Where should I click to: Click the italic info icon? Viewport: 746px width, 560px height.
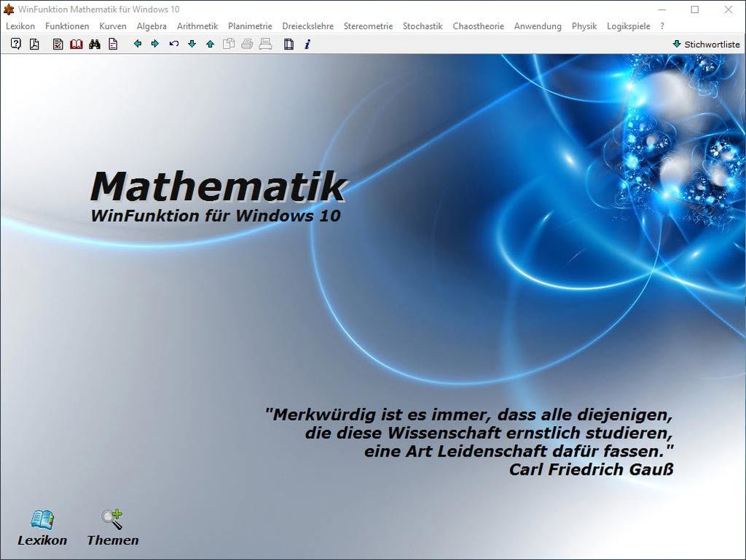pyautogui.click(x=307, y=44)
